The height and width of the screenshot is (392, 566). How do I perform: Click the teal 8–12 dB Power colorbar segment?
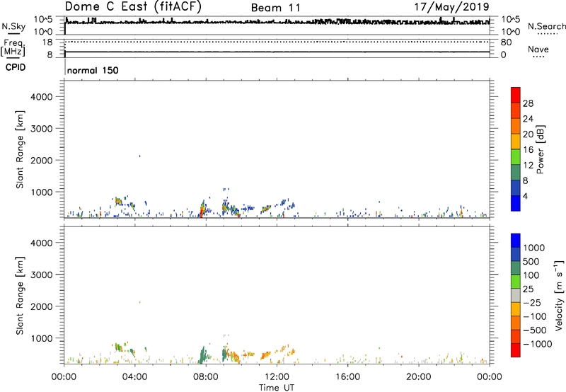(516, 172)
